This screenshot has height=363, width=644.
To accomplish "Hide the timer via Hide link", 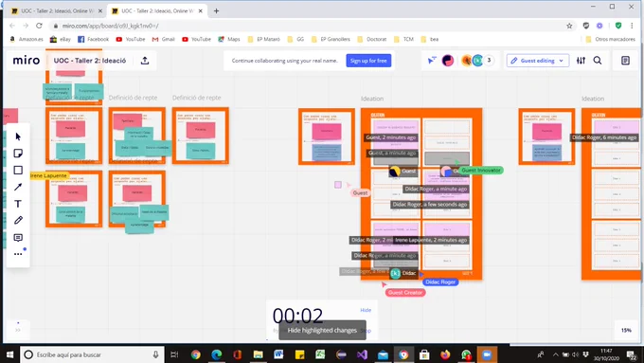I will pyautogui.click(x=366, y=310).
